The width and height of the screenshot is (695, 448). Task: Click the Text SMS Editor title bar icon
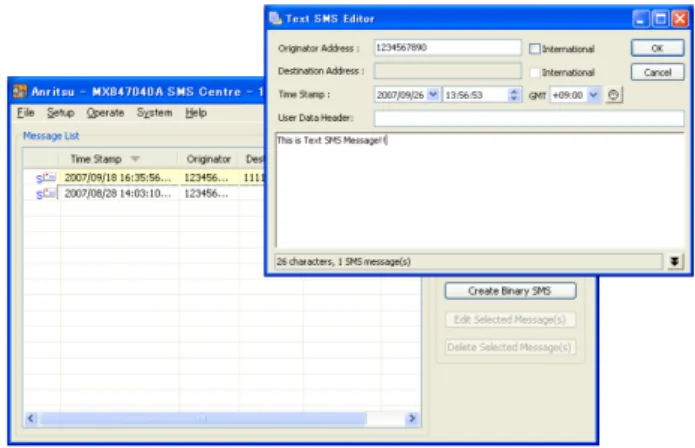pyautogui.click(x=275, y=19)
